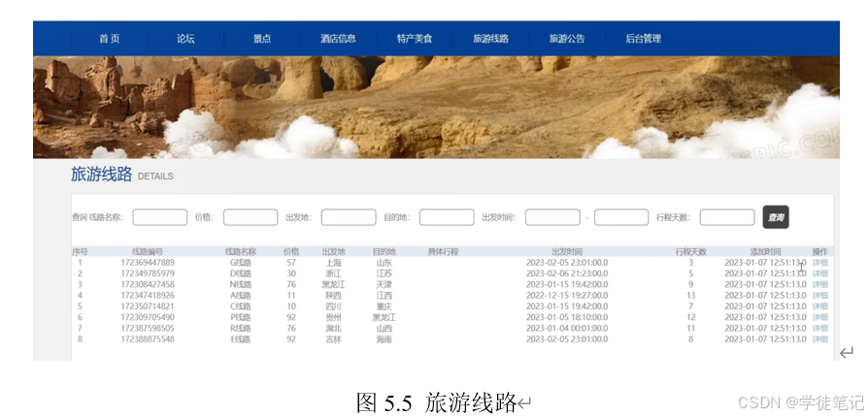
Task: Open 详细 link for D线路 row
Action: coord(819,273)
